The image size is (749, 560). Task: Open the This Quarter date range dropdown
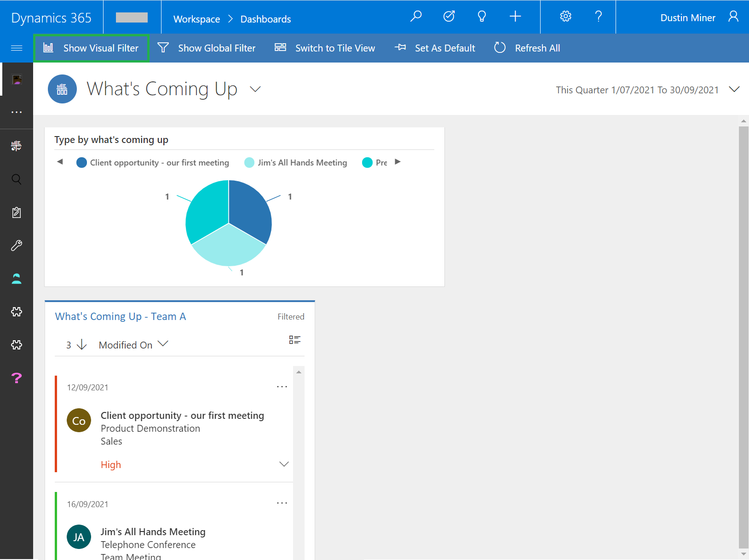coord(734,89)
